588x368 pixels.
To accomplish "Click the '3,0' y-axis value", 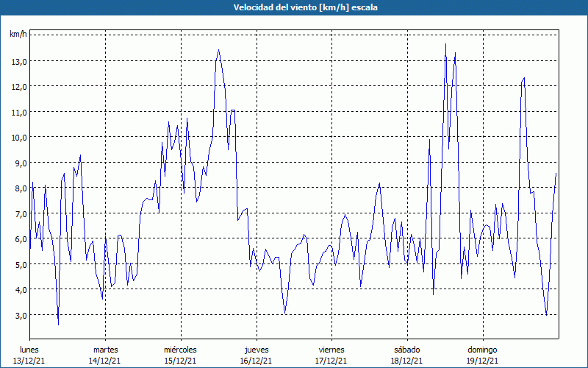I will 21,315.
